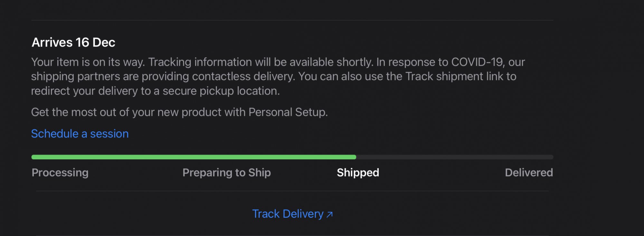This screenshot has width=644, height=236.
Task: Click the unfilled gray part of progress bar
Action: [x=454, y=157]
